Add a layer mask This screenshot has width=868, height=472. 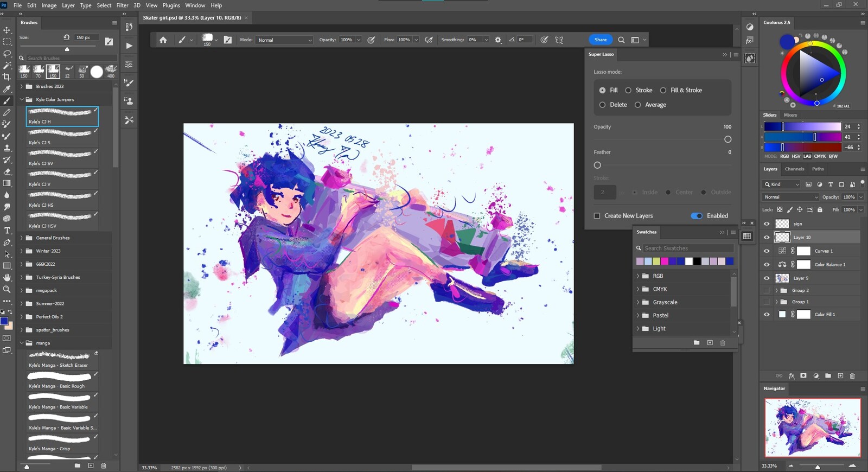click(x=803, y=375)
